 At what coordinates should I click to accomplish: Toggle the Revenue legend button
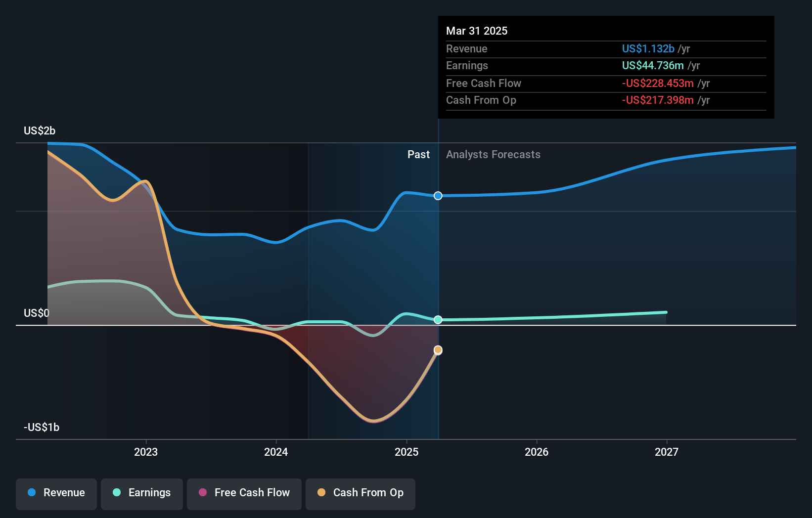click(x=56, y=494)
